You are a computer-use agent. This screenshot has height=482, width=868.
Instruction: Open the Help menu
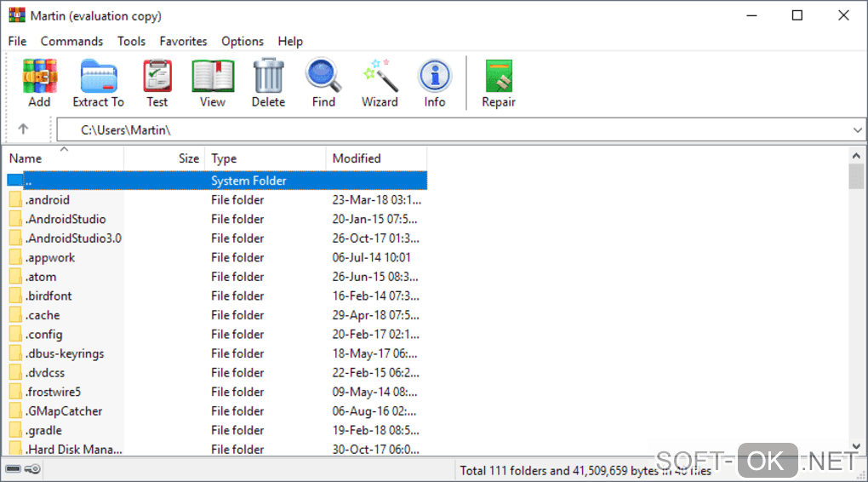tap(290, 41)
